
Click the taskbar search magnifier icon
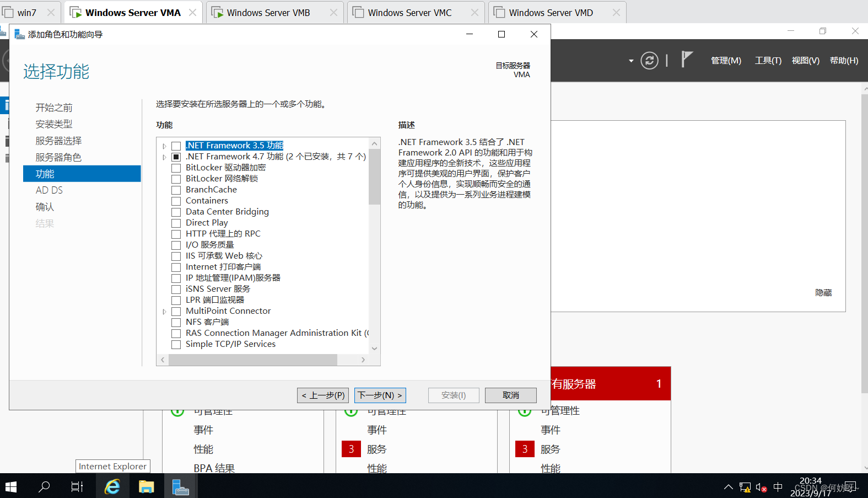(44, 486)
